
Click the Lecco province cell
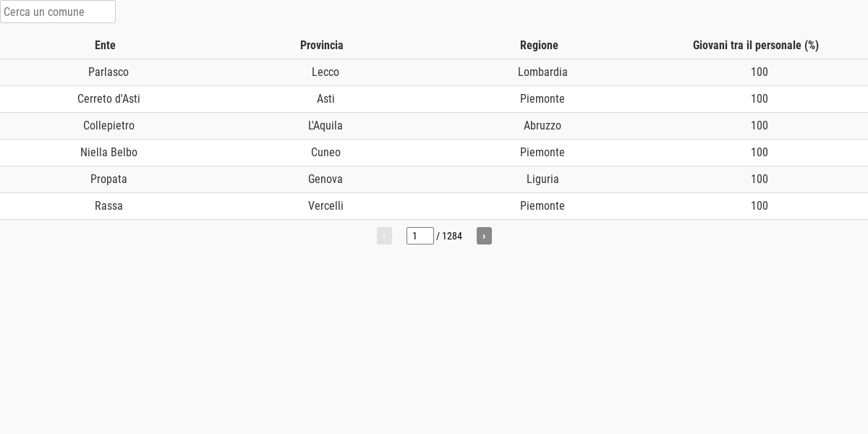click(325, 72)
